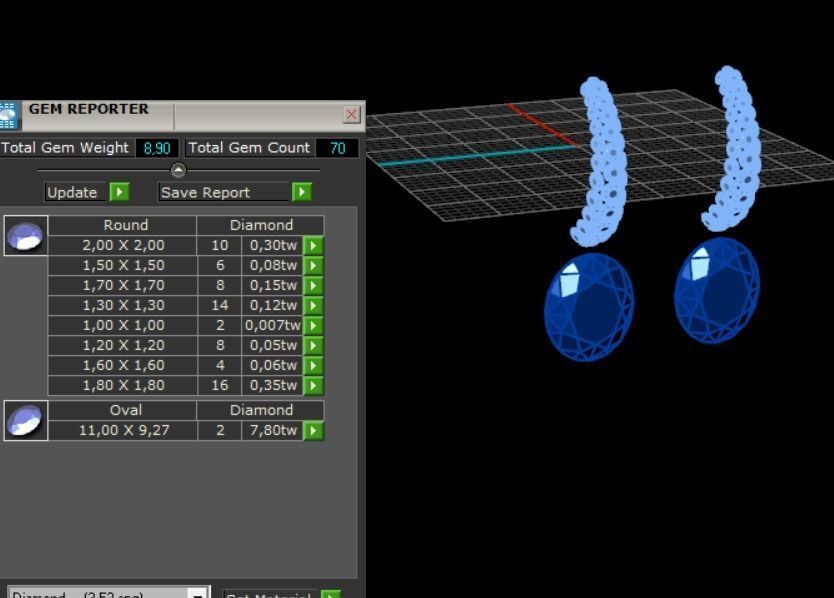Select the left blue oval gem in viewport

click(589, 307)
